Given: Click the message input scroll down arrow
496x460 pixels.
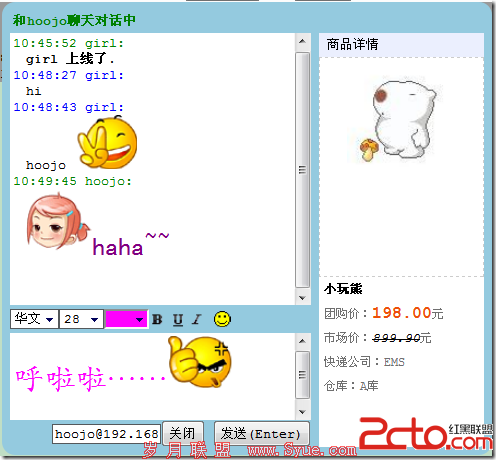Looking at the screenshot, I should [302, 412].
